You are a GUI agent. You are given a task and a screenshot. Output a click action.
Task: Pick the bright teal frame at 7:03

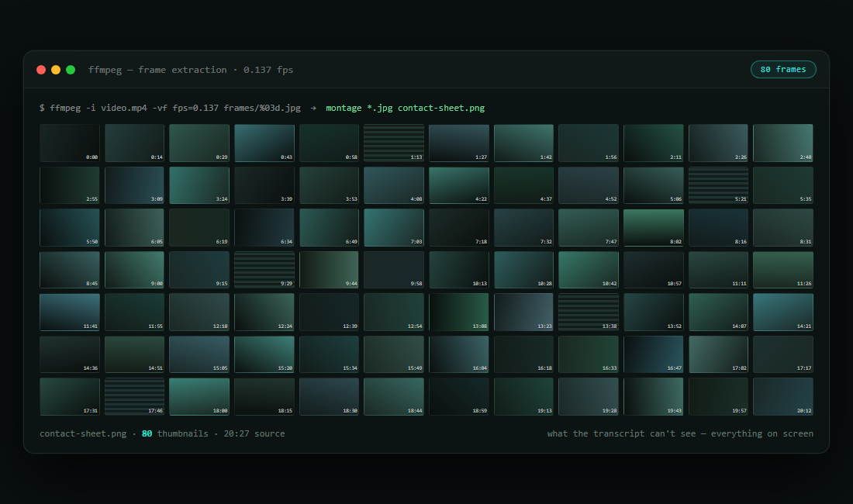point(394,228)
